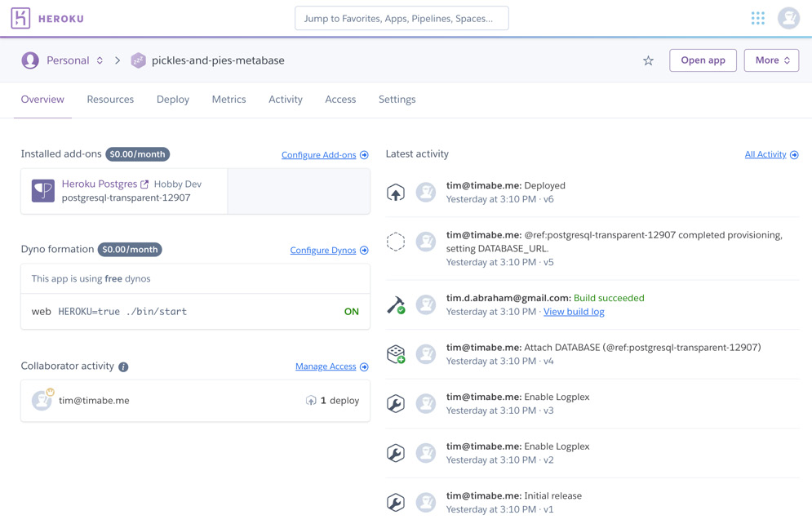Click the collaborator activity info icon
This screenshot has width=812, height=524.
pyautogui.click(x=123, y=367)
